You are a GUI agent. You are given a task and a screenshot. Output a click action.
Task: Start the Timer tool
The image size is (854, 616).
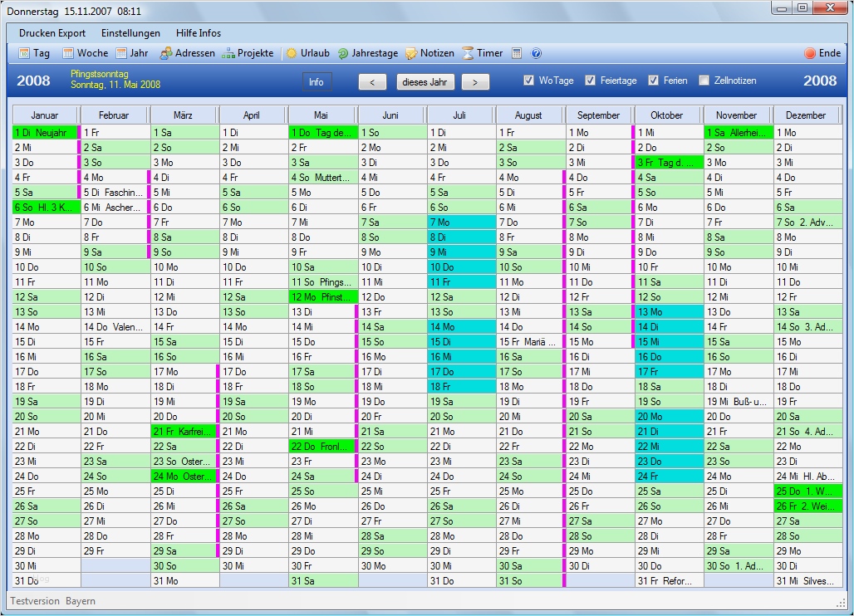point(483,53)
